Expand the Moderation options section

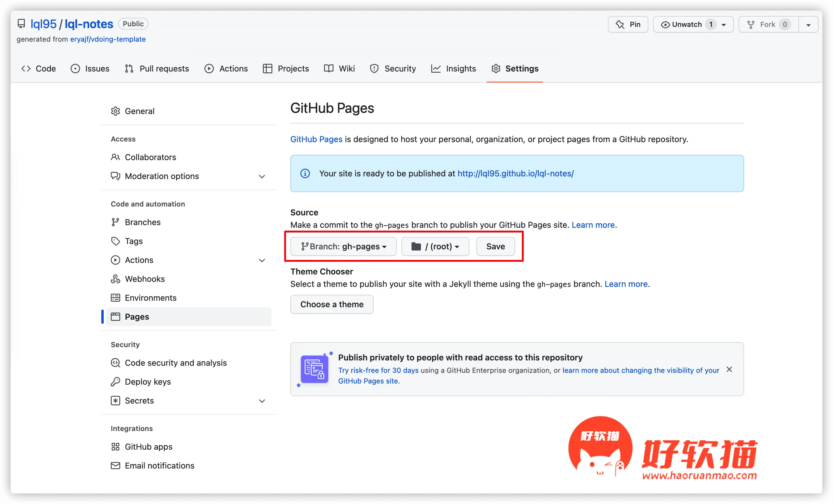point(262,176)
